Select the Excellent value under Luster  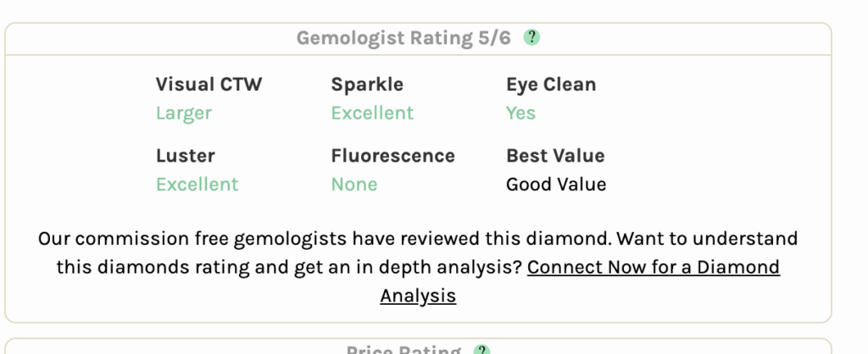tap(197, 184)
